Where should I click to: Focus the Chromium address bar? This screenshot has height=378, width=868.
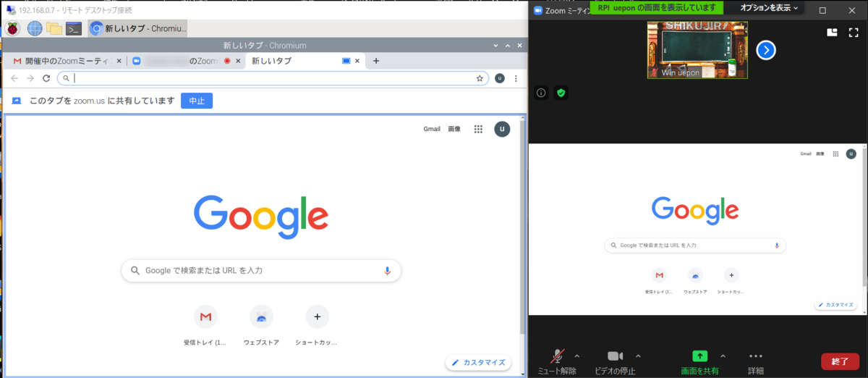(x=271, y=78)
